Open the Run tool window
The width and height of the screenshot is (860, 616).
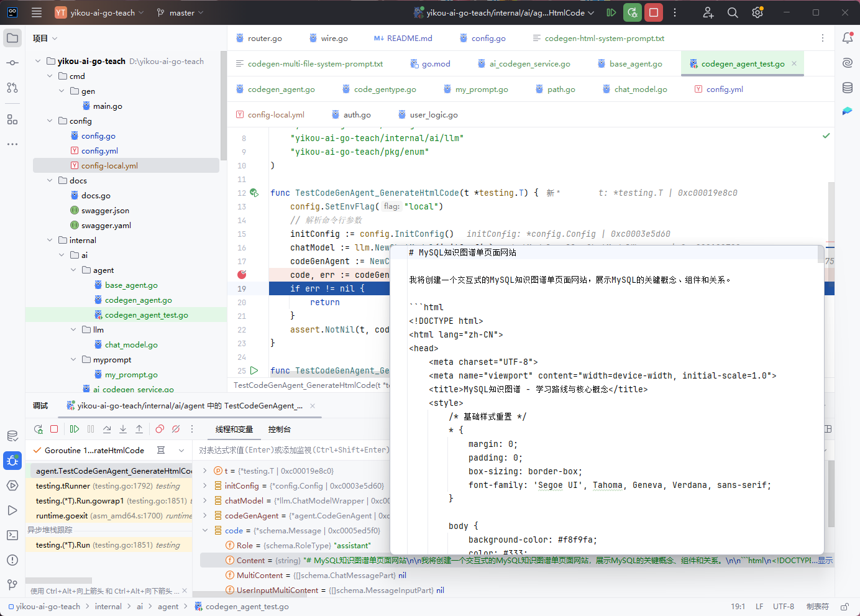tap(12, 510)
